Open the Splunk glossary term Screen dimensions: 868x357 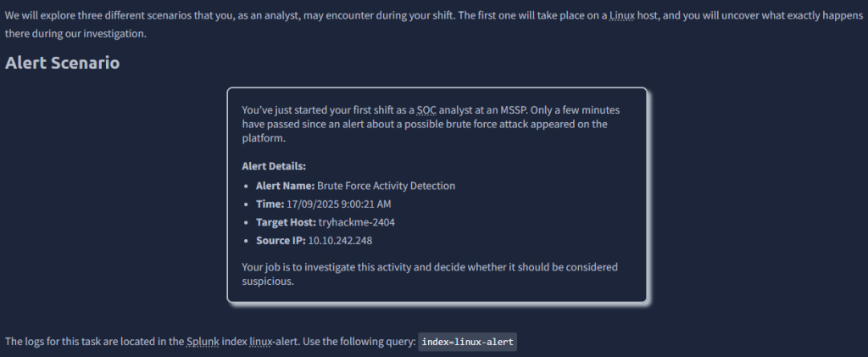point(201,342)
